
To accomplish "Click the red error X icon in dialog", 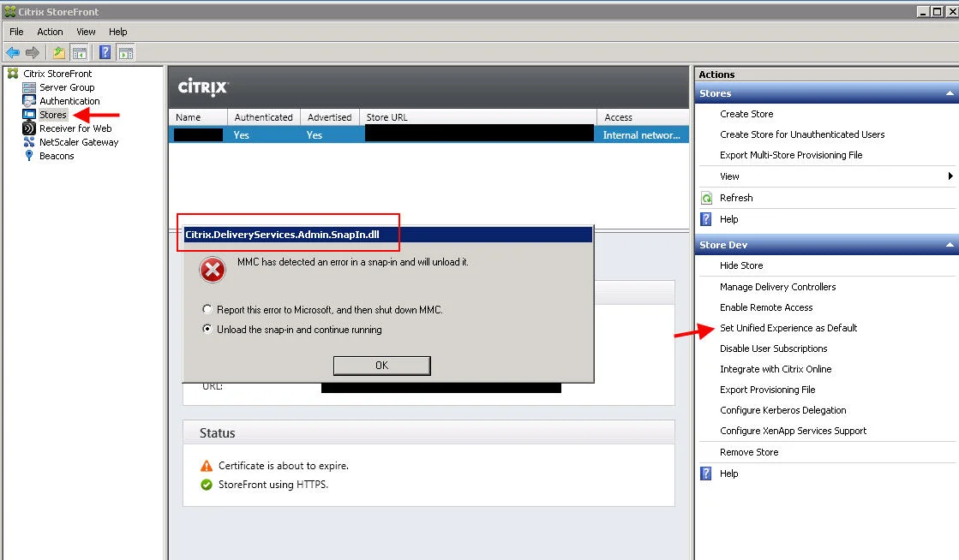I will 213,270.
